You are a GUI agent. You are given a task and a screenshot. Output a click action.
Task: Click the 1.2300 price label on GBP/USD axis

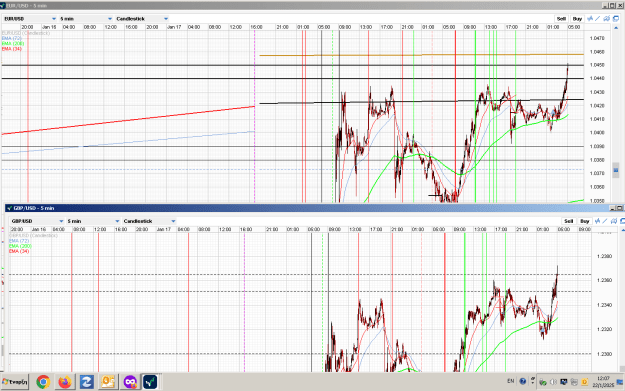(x=605, y=354)
